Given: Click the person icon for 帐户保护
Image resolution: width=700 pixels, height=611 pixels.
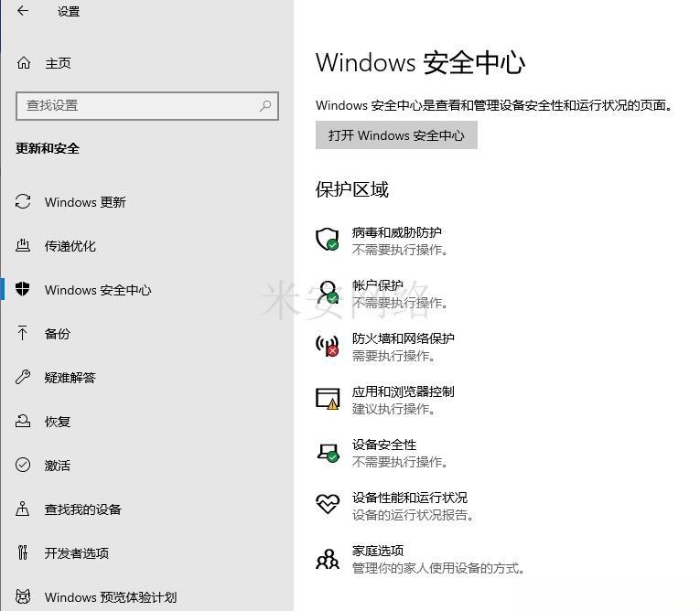Looking at the screenshot, I should click(328, 293).
